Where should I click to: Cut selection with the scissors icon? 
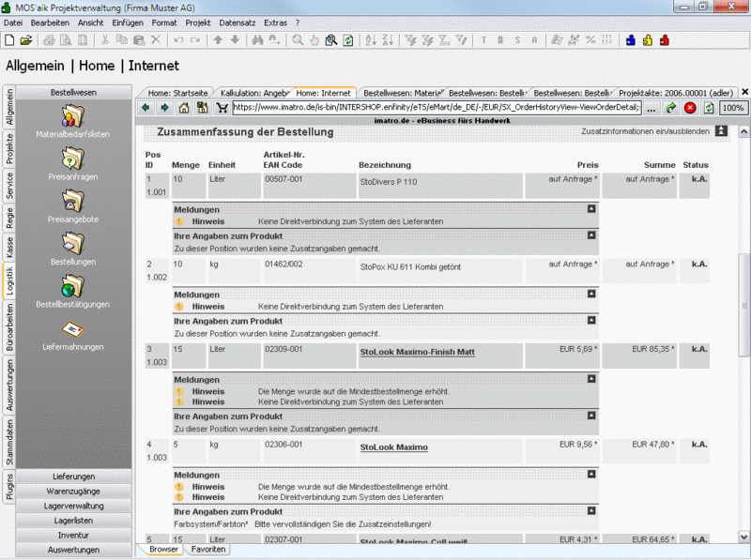(x=105, y=40)
